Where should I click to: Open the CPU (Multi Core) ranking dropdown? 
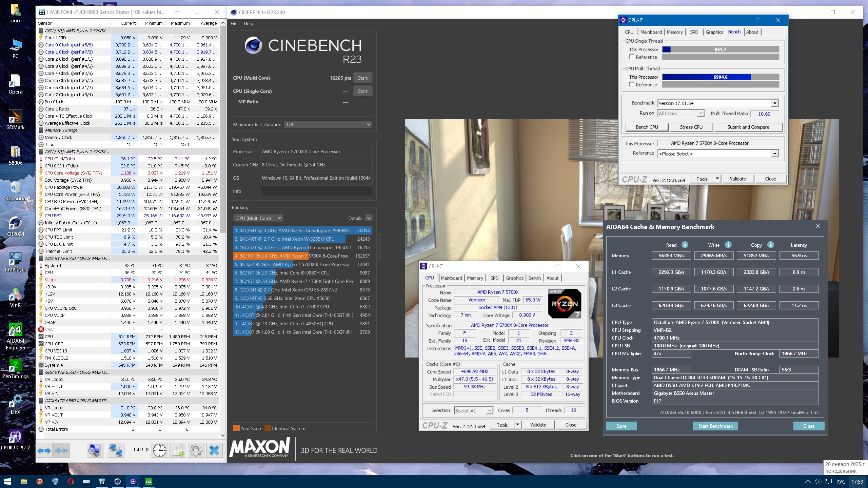[x=258, y=218]
